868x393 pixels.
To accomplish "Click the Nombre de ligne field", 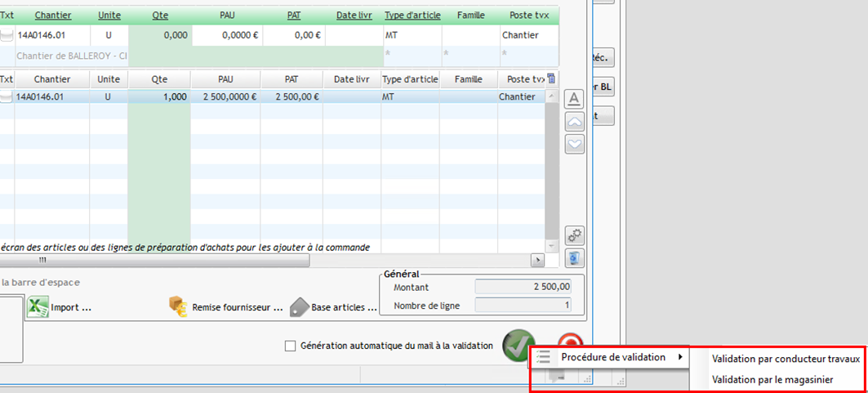I will tap(523, 305).
